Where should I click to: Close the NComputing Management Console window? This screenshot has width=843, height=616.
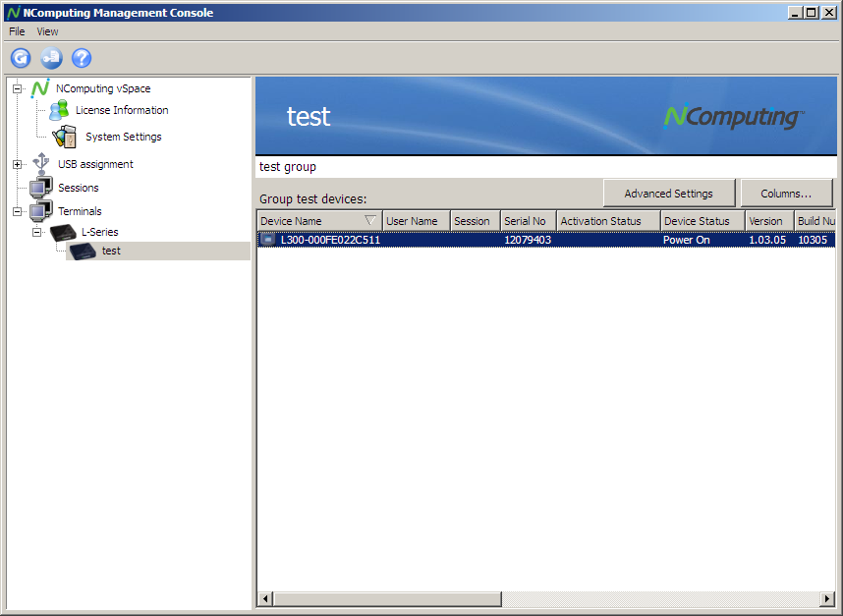[x=828, y=13]
